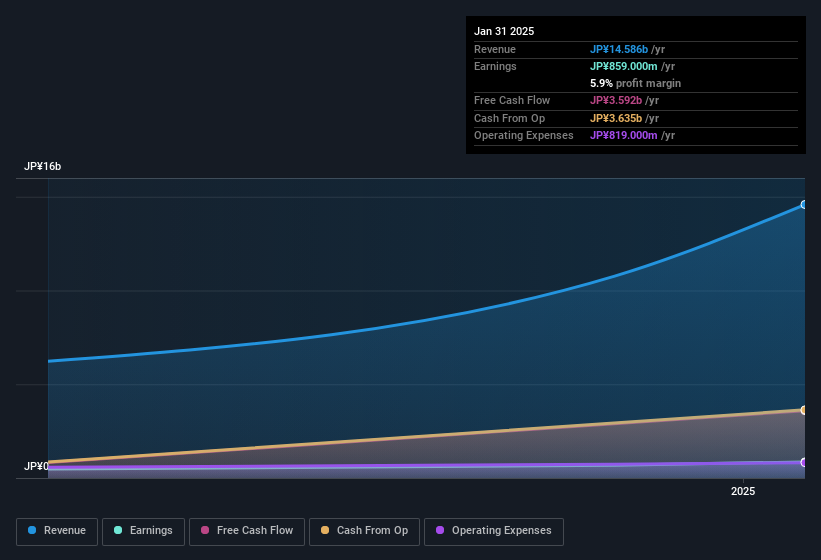Click the 5.9% profit margin text
Screen dimensions: 821x560
(x=635, y=83)
